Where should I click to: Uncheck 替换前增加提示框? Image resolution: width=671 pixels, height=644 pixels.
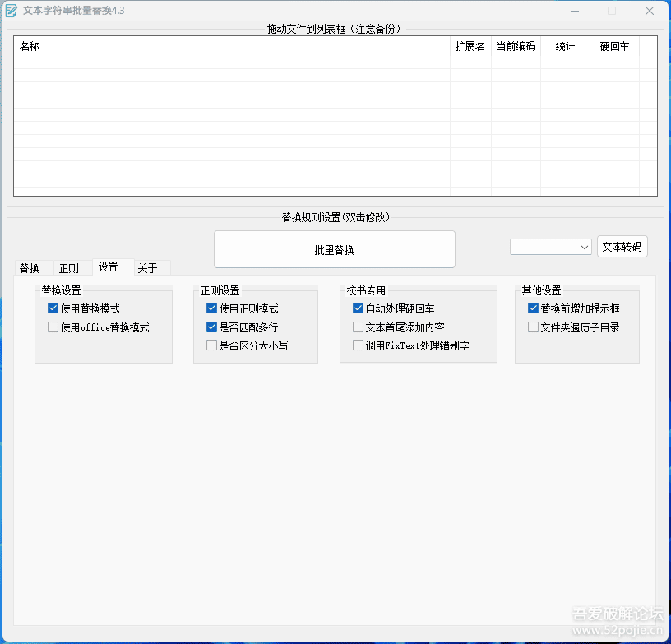[533, 308]
